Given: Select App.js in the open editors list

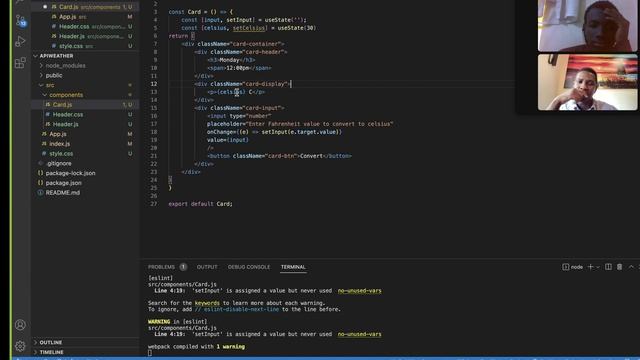Looking at the screenshot, I should (x=85, y=17).
